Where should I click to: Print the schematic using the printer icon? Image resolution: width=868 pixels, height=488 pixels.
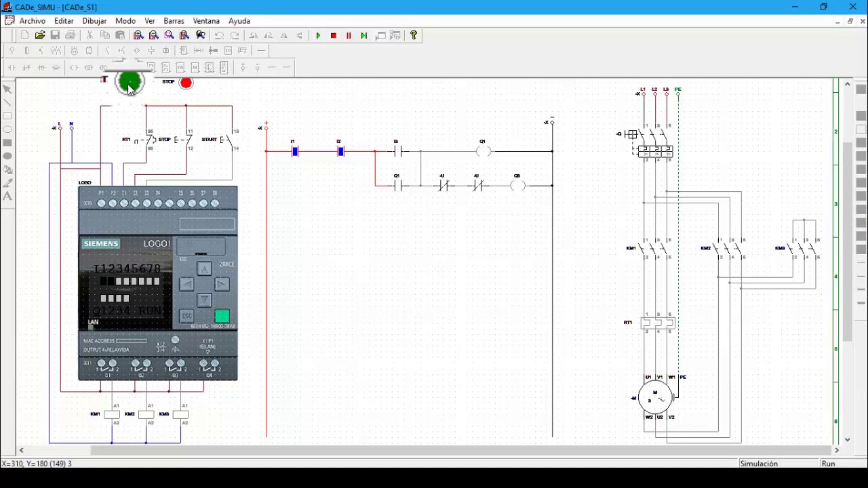coord(71,35)
